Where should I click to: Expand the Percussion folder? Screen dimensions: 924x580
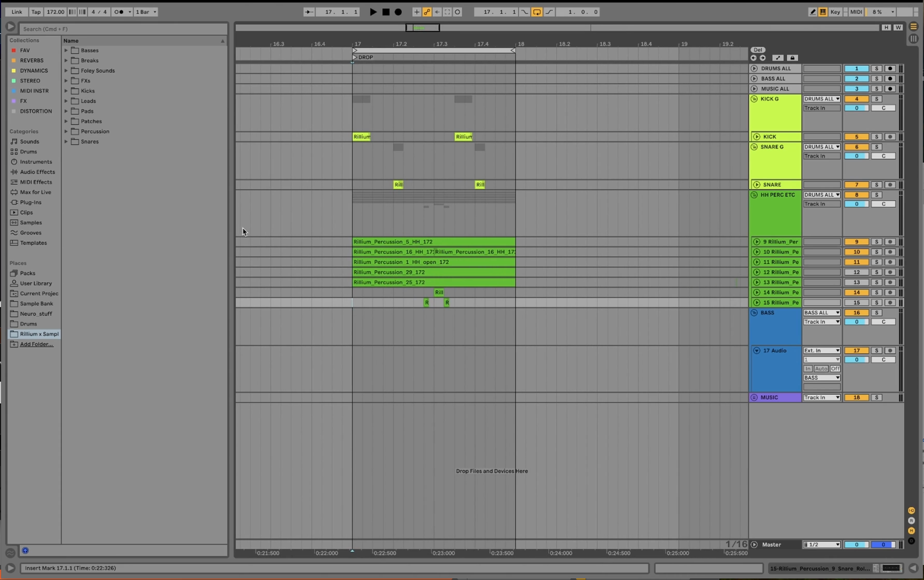(66, 132)
